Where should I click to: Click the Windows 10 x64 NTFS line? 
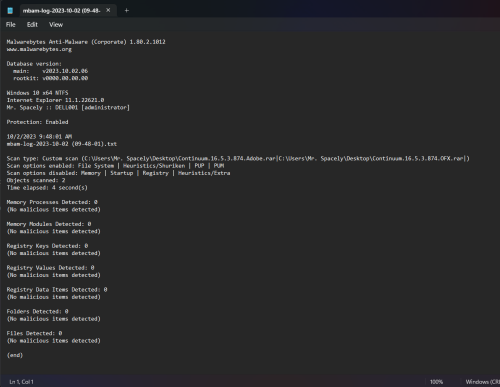coord(37,93)
